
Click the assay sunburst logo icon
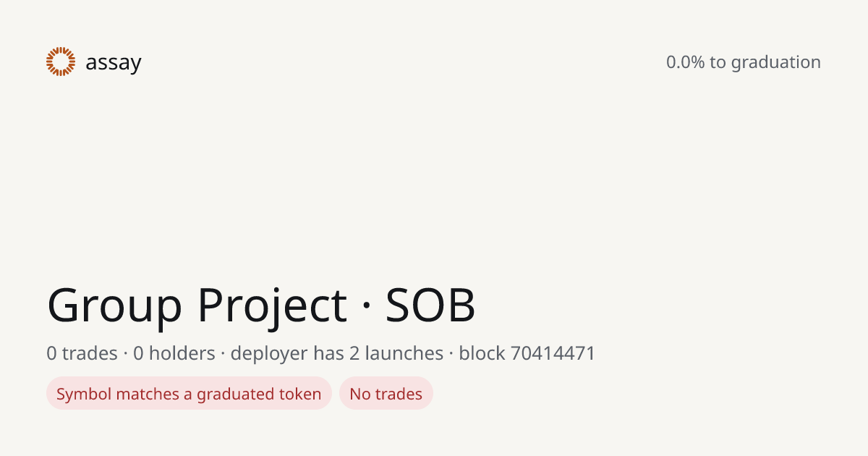[61, 62]
